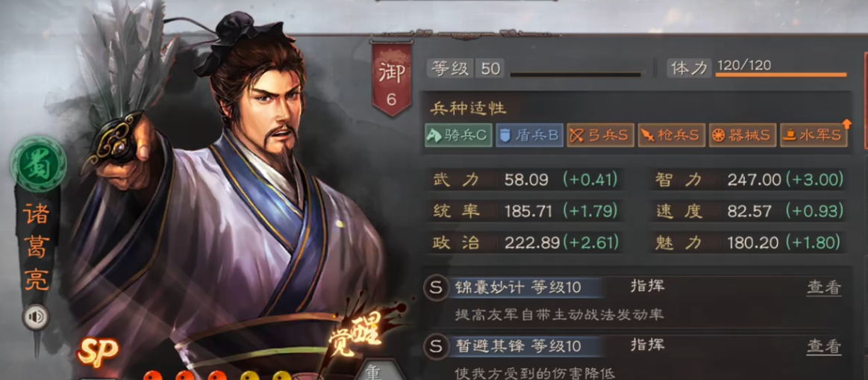Click the SP rarity badge
Screen dimensions: 868x380
tap(98, 350)
